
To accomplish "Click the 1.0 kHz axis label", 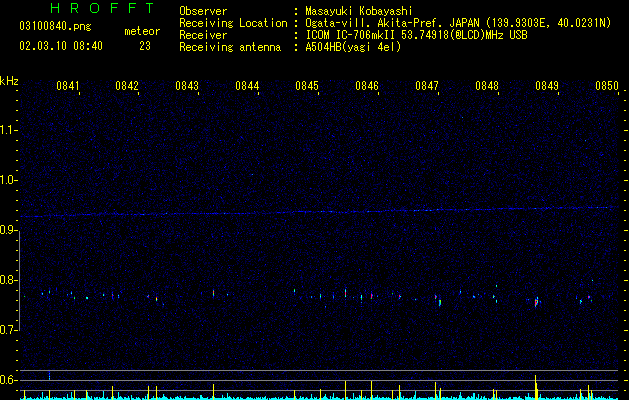I will (x=9, y=180).
